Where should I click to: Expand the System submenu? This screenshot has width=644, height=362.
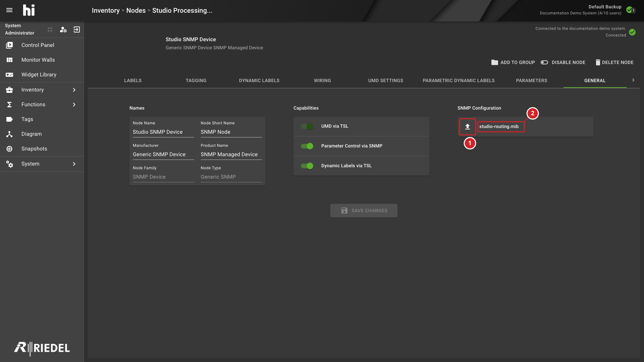(74, 164)
